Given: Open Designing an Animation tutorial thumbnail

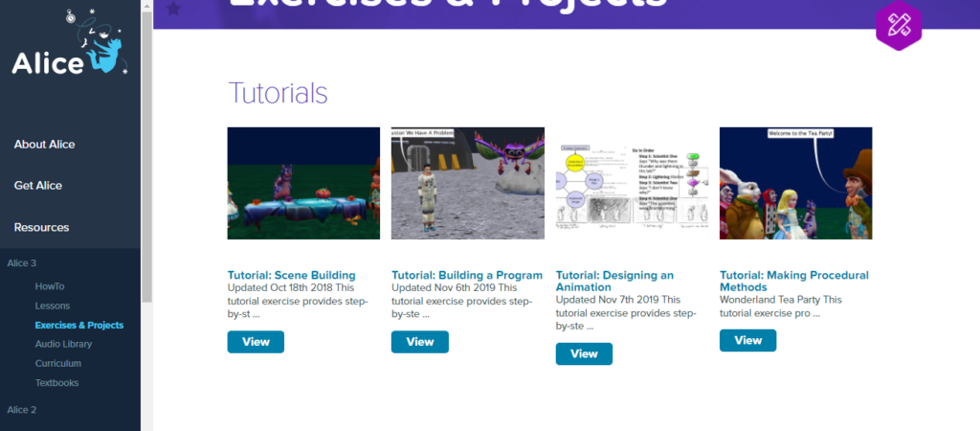Looking at the screenshot, I should pyautogui.click(x=632, y=183).
